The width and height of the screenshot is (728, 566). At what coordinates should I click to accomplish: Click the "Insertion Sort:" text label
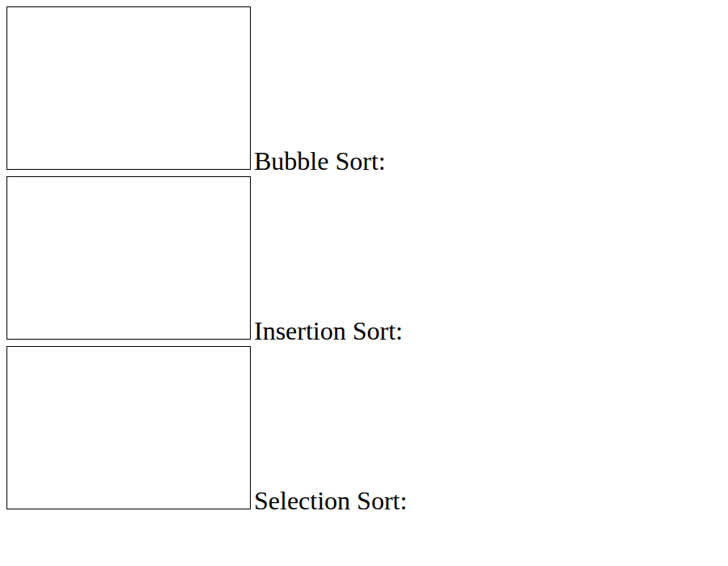[x=328, y=332]
